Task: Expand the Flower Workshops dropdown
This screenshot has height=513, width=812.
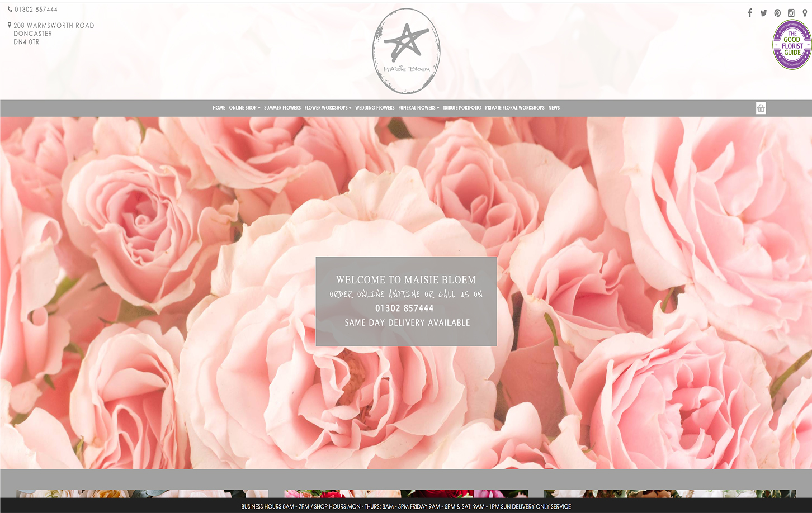Action: click(328, 108)
